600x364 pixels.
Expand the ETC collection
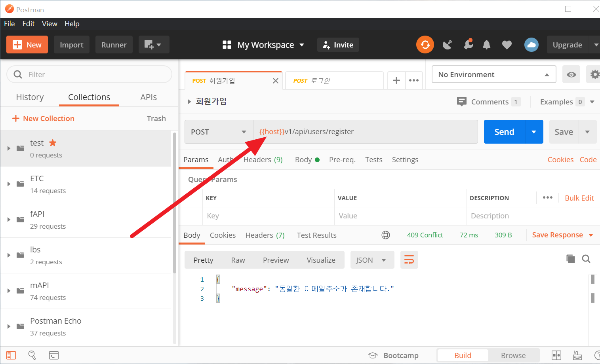[9, 184]
